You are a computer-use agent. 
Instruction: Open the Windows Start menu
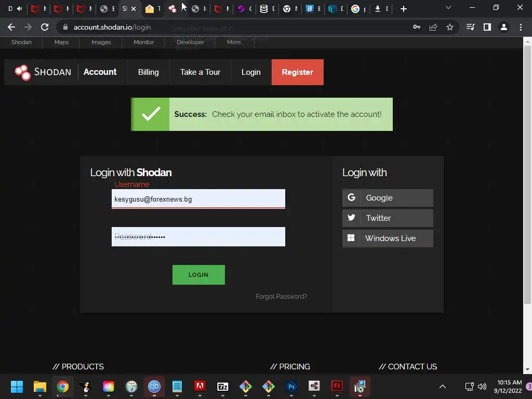tap(17, 386)
